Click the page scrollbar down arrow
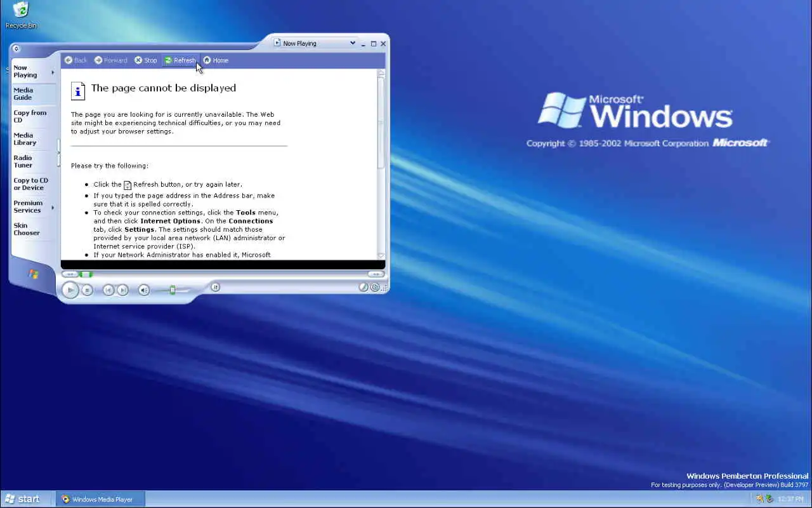Image resolution: width=812 pixels, height=508 pixels. click(381, 255)
